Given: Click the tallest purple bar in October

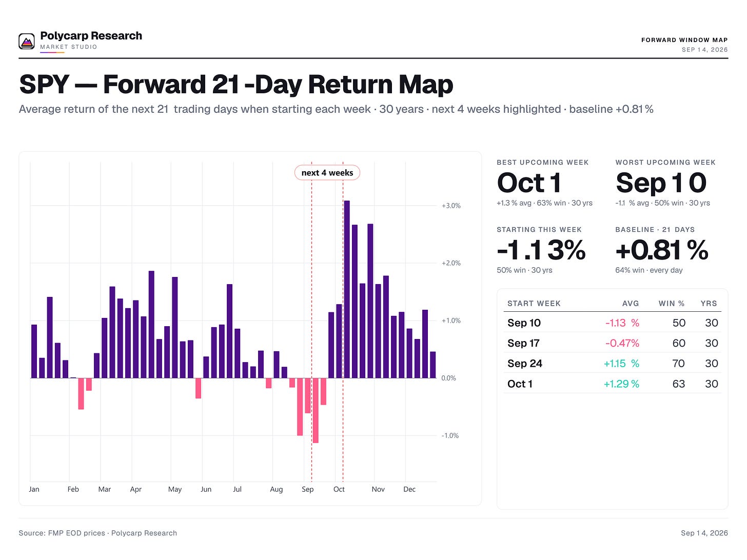Looking at the screenshot, I should pos(347,289).
